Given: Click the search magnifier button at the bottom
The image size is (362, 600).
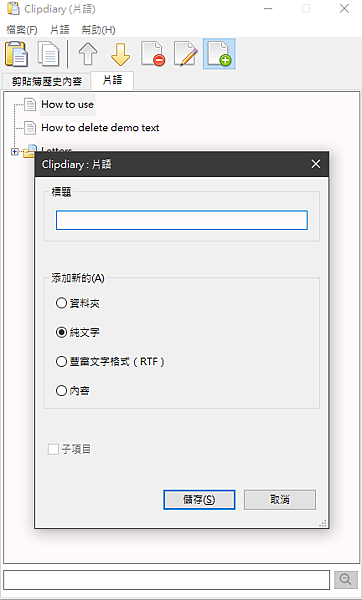Looking at the screenshot, I should click(x=346, y=580).
